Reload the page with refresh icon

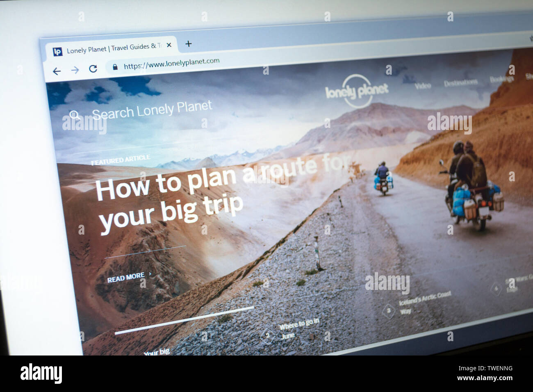click(93, 69)
